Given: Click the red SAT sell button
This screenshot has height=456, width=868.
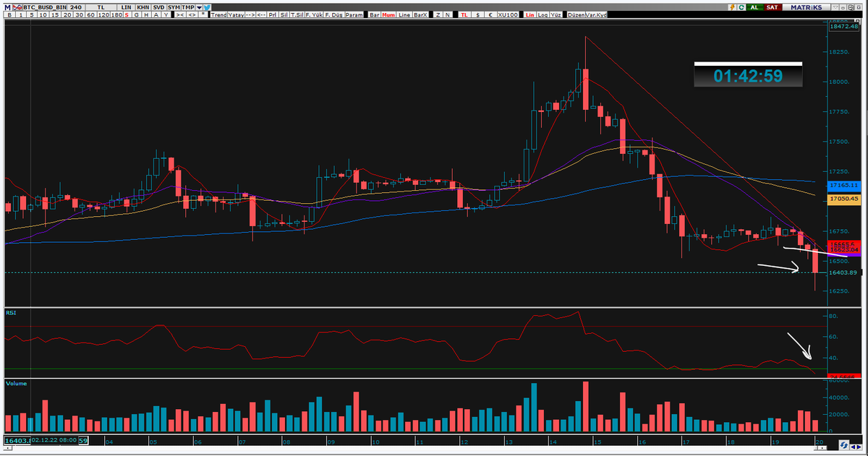Looking at the screenshot, I should [x=773, y=7].
